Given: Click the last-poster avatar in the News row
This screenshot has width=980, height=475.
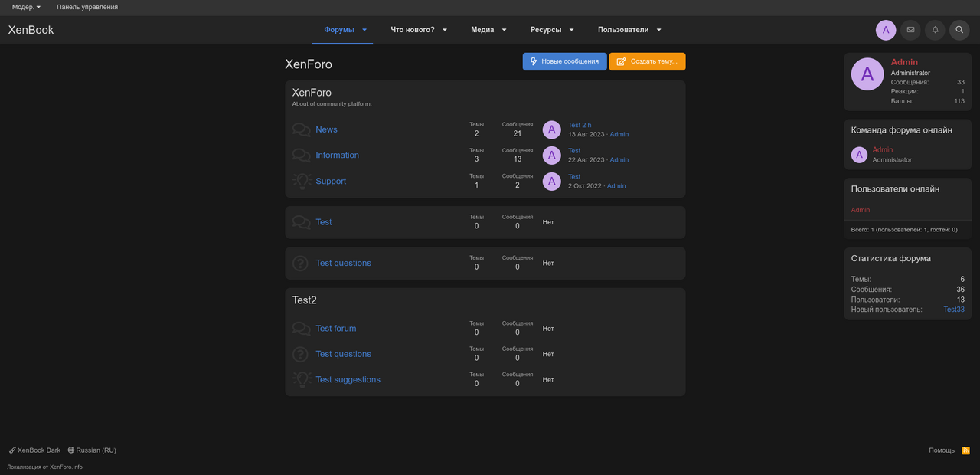Looking at the screenshot, I should click(x=552, y=130).
